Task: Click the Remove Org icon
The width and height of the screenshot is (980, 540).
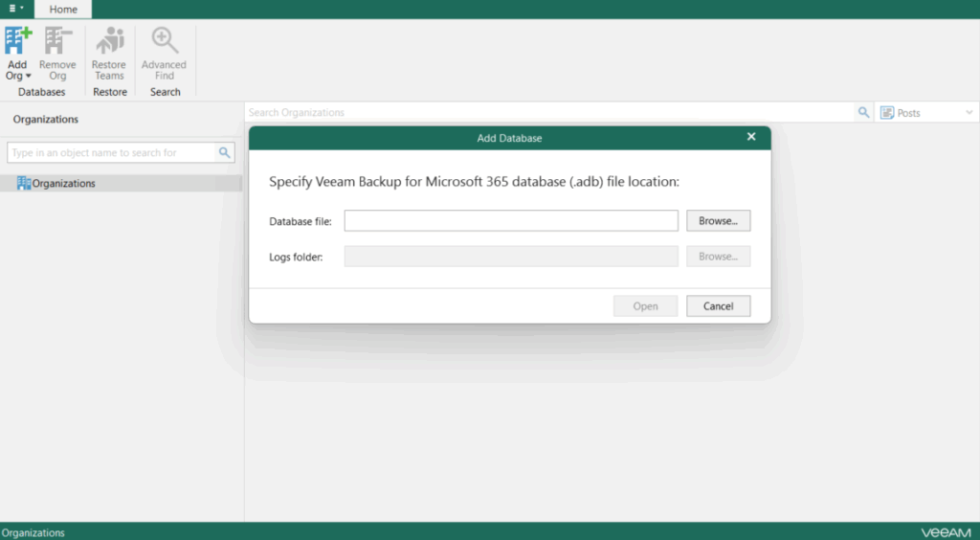Action: (57, 42)
